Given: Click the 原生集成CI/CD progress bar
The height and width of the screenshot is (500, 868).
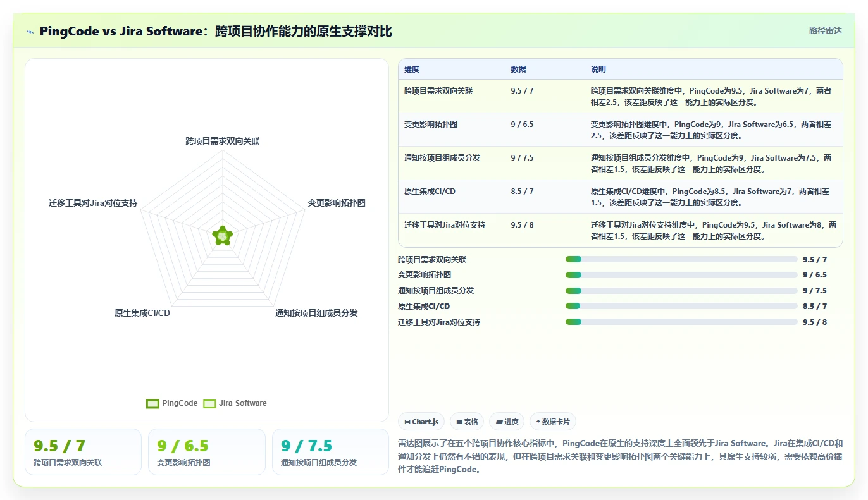Looking at the screenshot, I should point(681,306).
